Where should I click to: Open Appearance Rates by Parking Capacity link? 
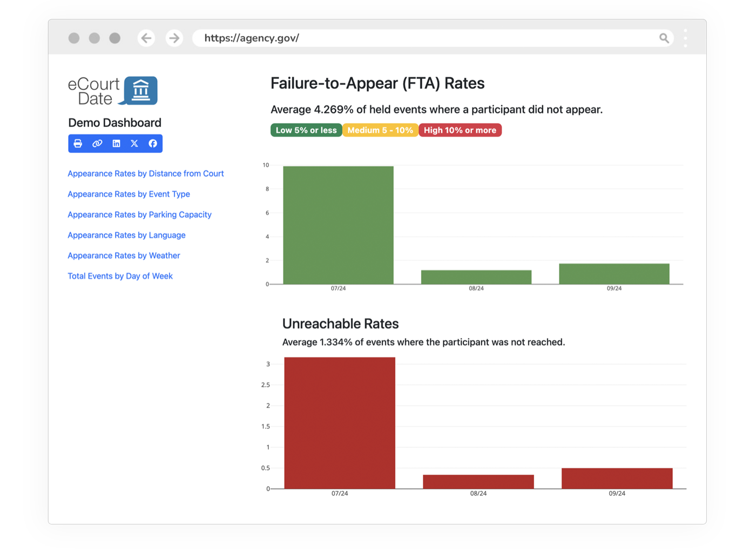[139, 214]
